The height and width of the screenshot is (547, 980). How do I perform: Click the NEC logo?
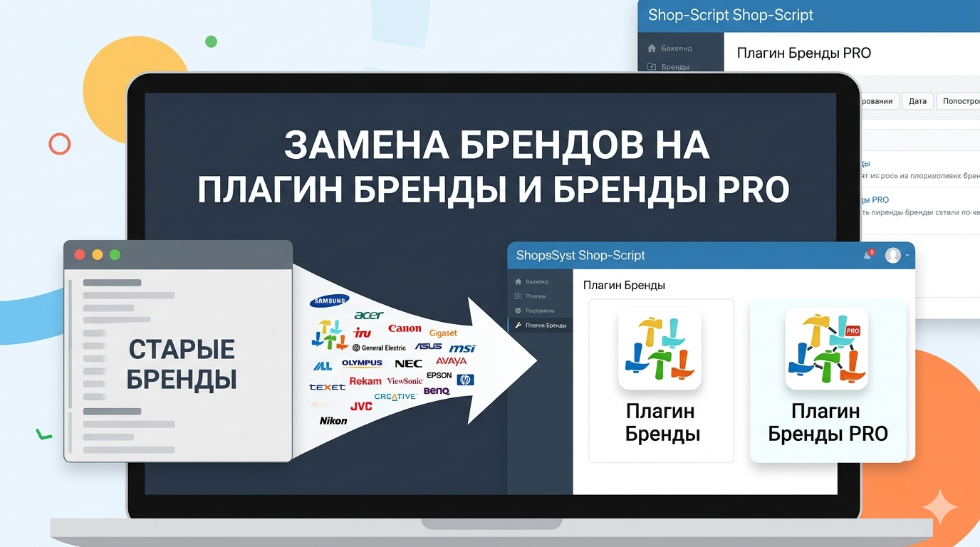(408, 364)
